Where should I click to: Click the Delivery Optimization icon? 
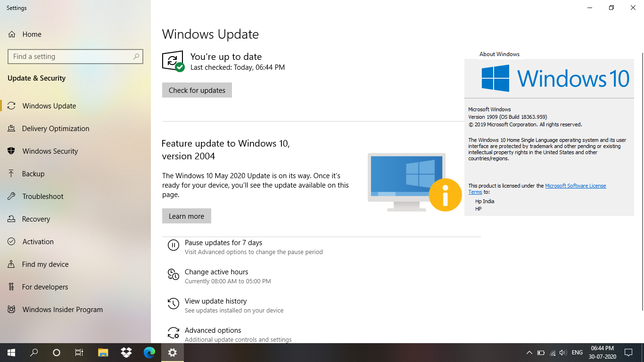(x=12, y=129)
